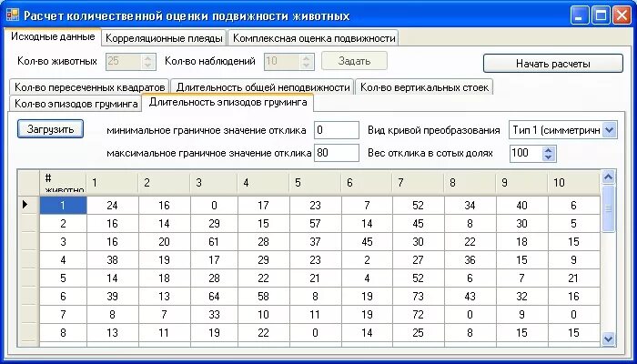Screen dimensions: 637x364
Task: Click column header 10
Action: pyautogui.click(x=574, y=183)
